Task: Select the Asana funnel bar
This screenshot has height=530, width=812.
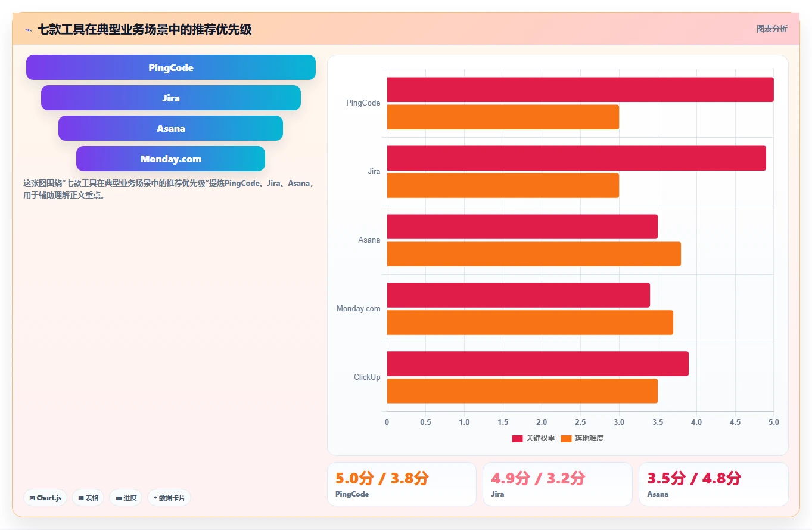Action: (171, 128)
